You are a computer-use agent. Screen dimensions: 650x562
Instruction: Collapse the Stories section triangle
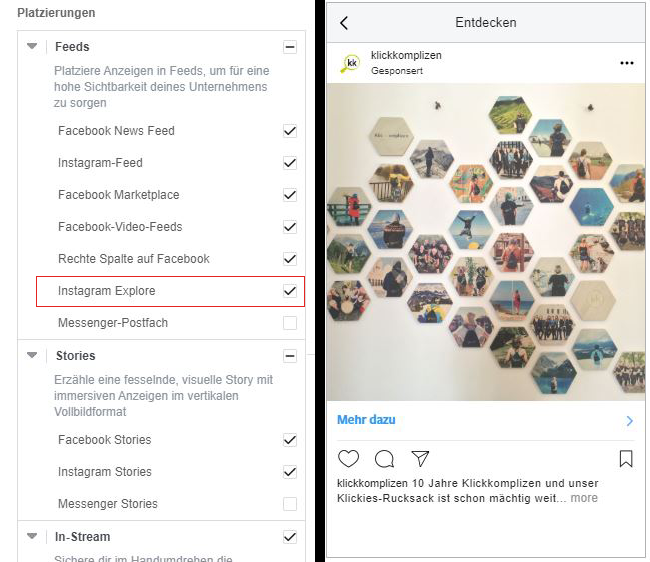(32, 356)
